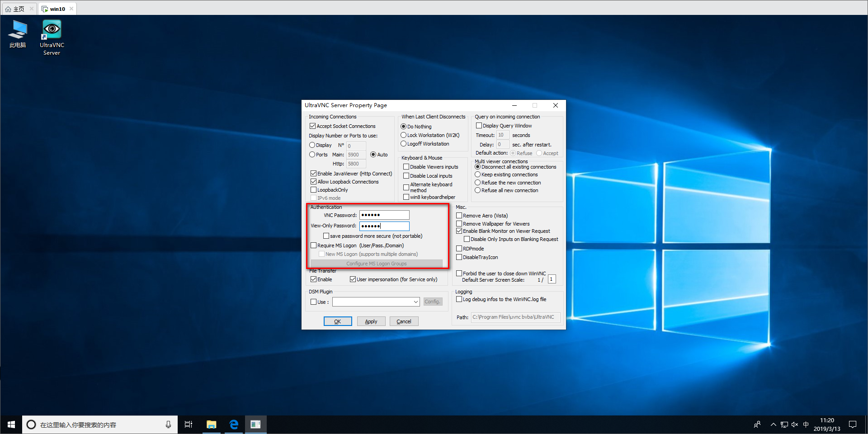The width and height of the screenshot is (868, 434).
Task: Check win8 keyboardhelper option
Action: point(406,197)
